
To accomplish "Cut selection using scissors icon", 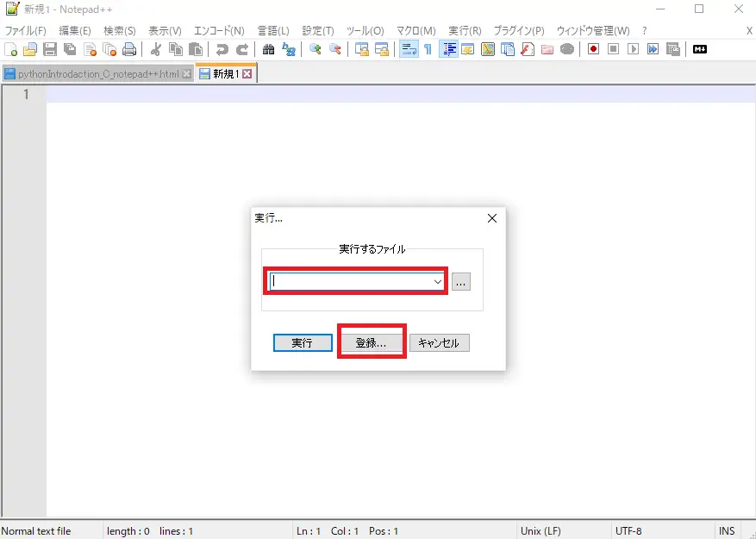I will [155, 49].
